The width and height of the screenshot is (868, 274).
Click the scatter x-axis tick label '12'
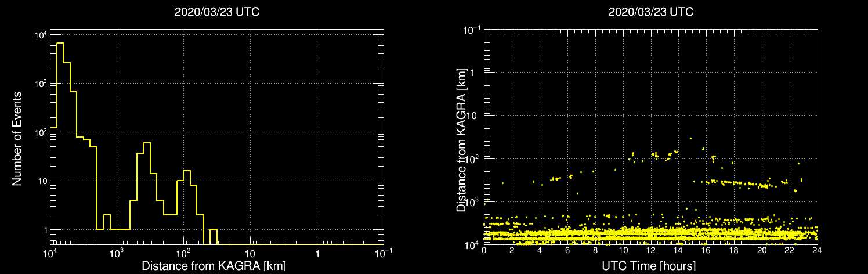click(x=650, y=251)
